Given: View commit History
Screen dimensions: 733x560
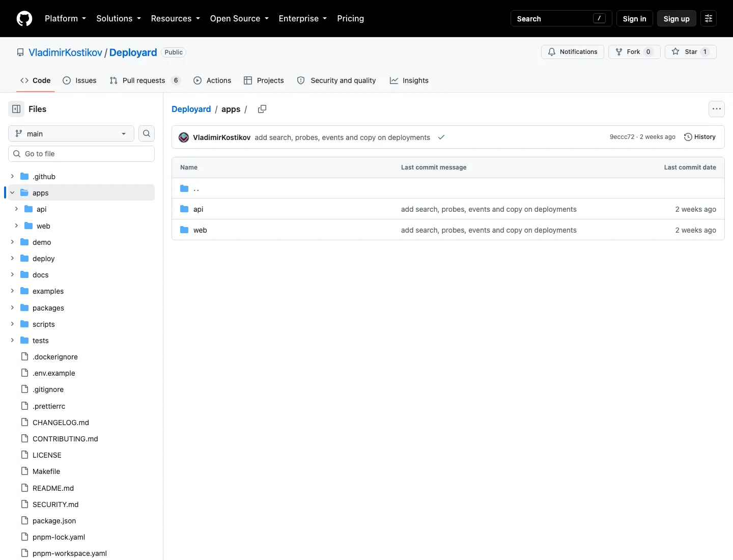Looking at the screenshot, I should (x=700, y=137).
